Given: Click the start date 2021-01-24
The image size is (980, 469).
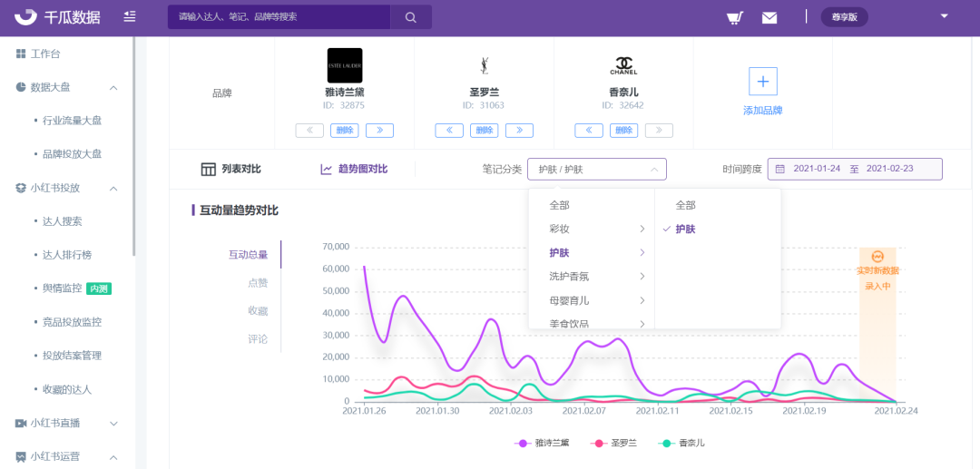Looking at the screenshot, I should point(817,170).
